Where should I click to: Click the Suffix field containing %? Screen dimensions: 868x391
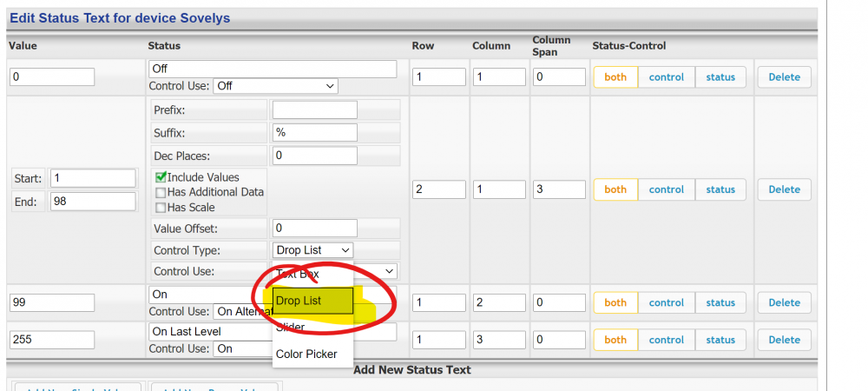pos(314,133)
